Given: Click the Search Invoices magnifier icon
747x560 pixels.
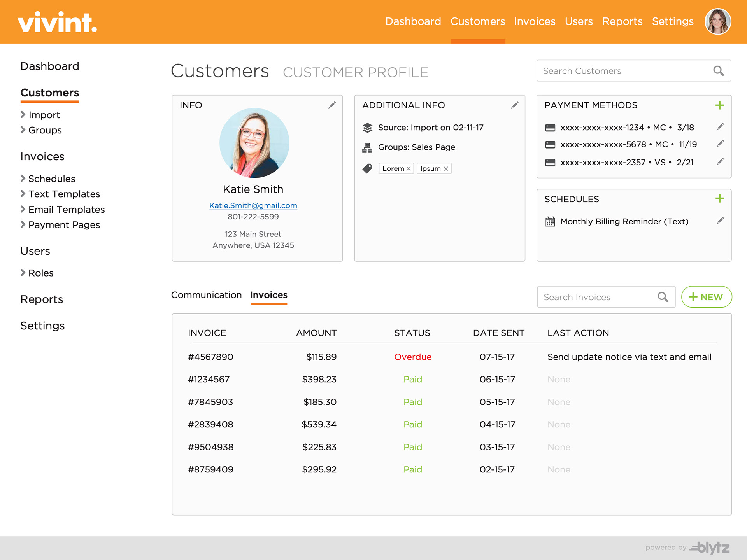Looking at the screenshot, I should pyautogui.click(x=663, y=297).
